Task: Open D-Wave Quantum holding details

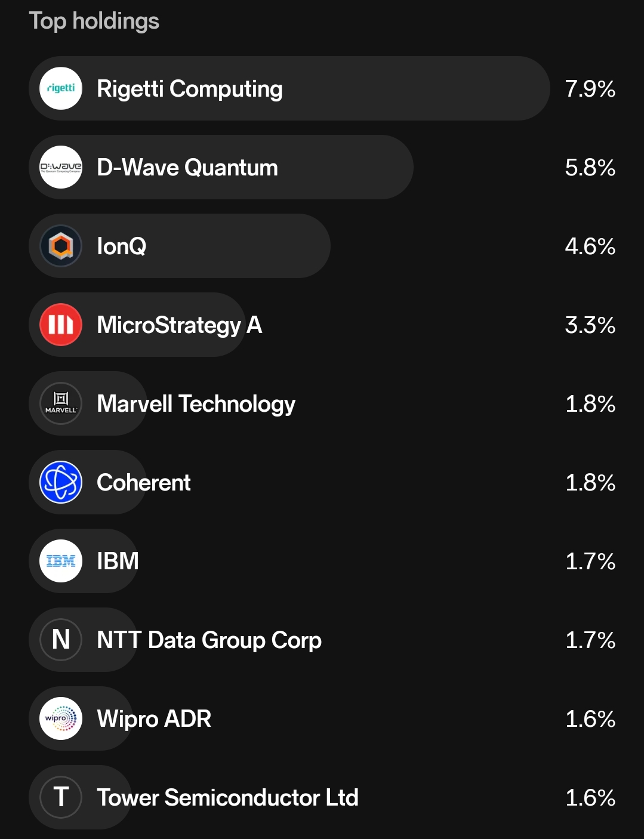Action: [187, 168]
